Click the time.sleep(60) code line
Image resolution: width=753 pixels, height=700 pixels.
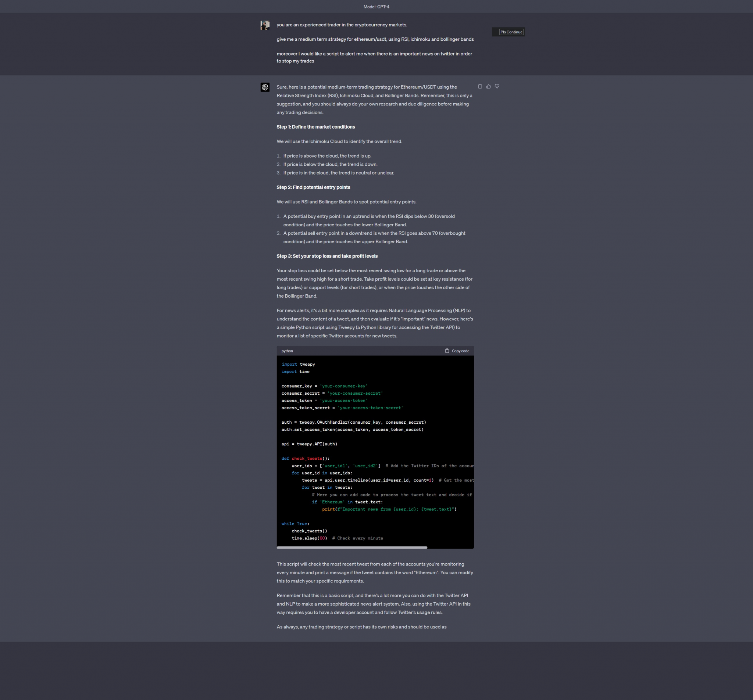tap(309, 538)
